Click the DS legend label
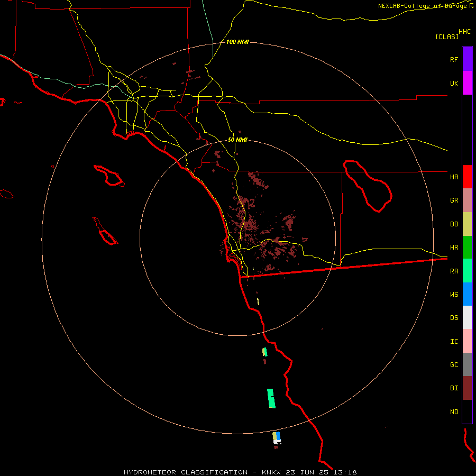Viewport: 476px width, 476px height. [454, 318]
